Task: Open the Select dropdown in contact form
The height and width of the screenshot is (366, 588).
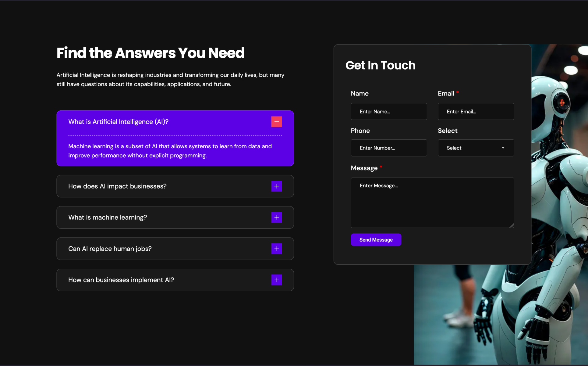Action: [x=476, y=148]
